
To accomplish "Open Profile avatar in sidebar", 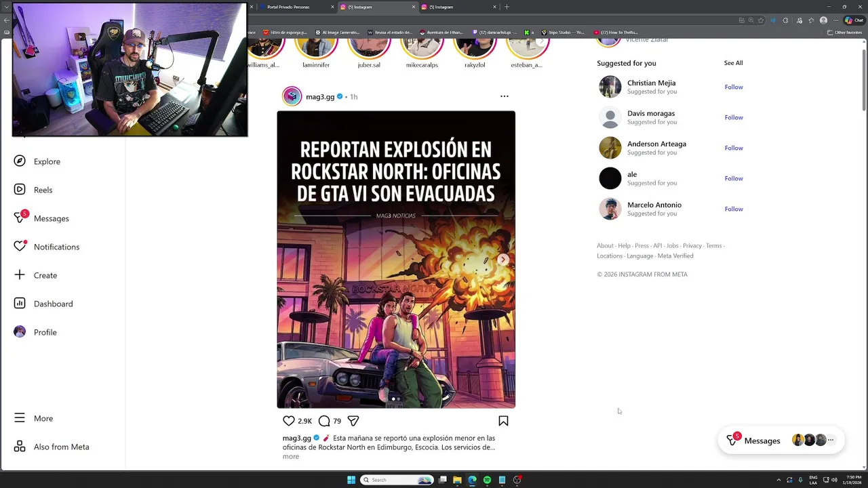I will [x=20, y=332].
